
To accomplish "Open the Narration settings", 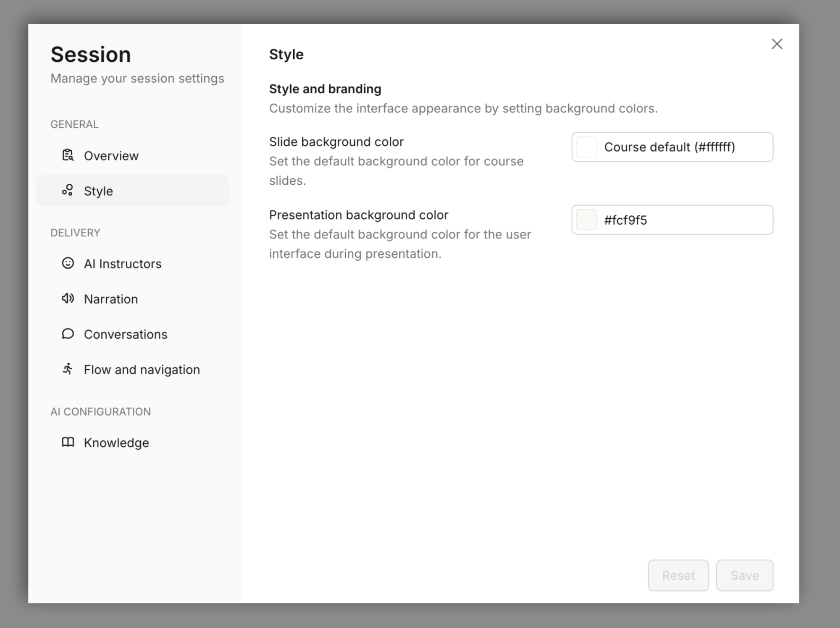I will (x=111, y=299).
